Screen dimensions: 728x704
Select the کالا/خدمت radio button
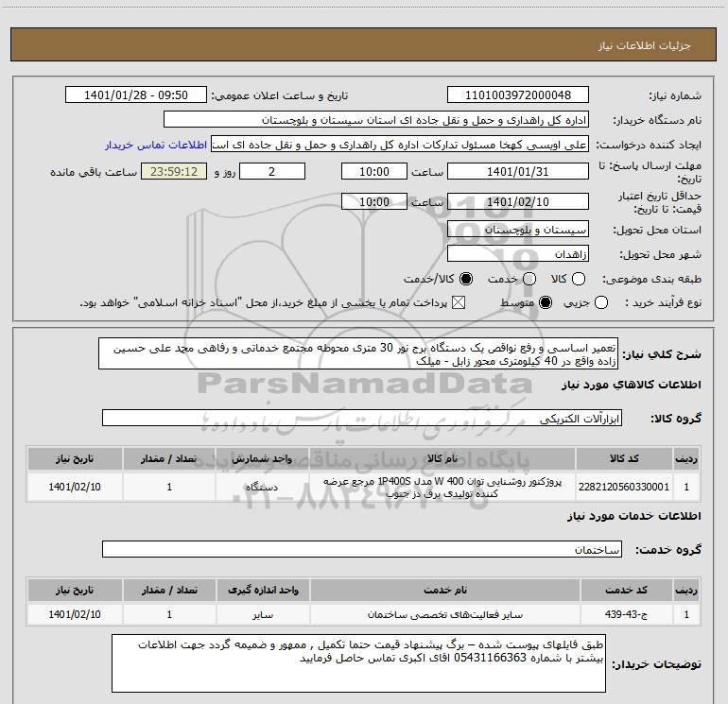[x=466, y=279]
